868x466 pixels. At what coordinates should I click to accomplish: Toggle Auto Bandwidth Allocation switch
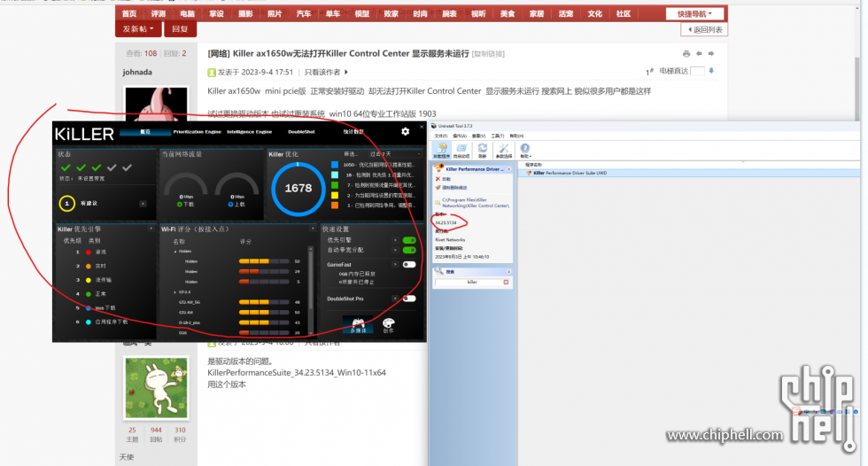point(409,250)
